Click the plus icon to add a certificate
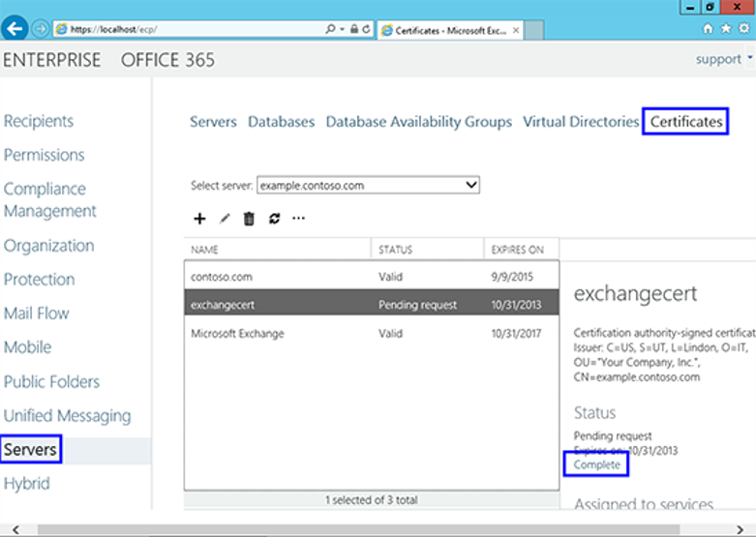The height and width of the screenshot is (537, 756). [x=199, y=219]
